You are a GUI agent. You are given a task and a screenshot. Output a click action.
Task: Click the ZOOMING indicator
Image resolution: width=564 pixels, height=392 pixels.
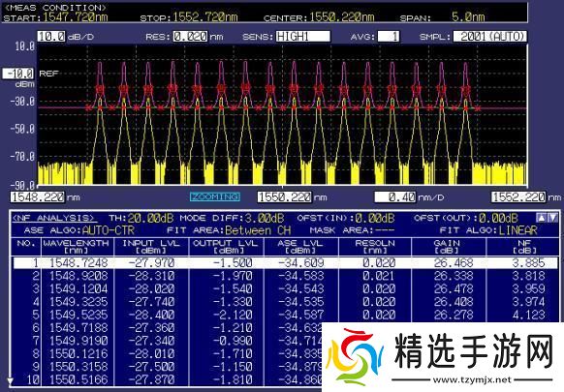pos(215,196)
